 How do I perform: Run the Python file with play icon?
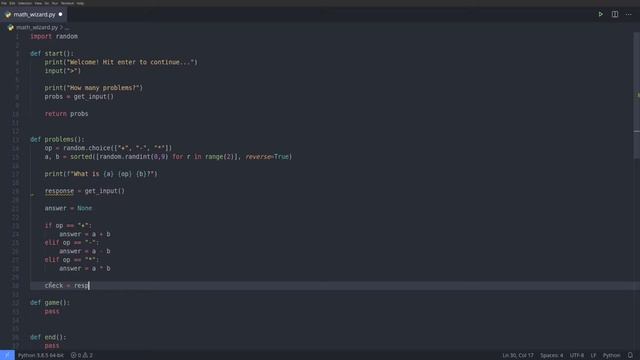coord(600,14)
